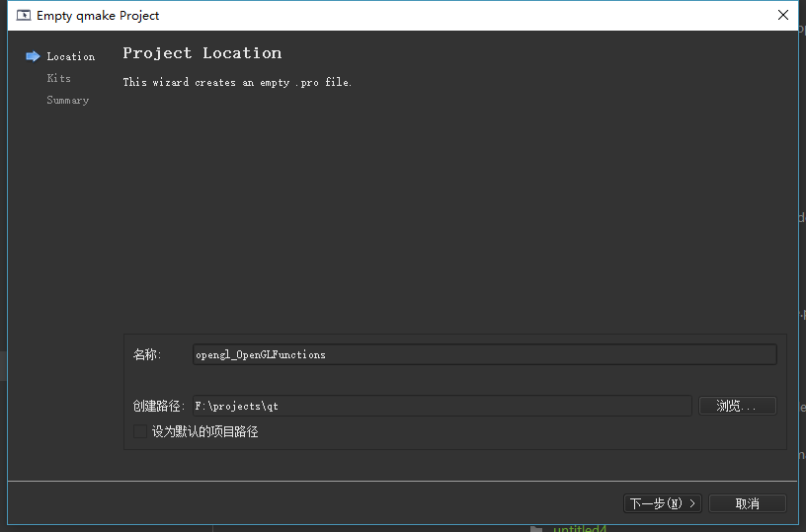This screenshot has height=532, width=806.
Task: Click the blue arrow icon beside Location
Action: 33,56
